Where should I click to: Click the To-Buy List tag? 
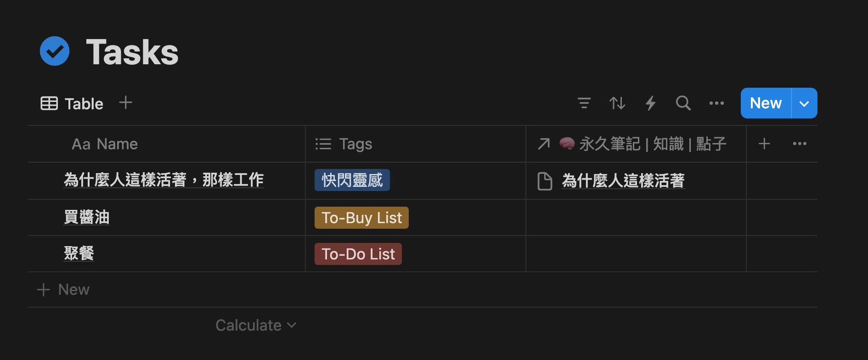point(361,218)
